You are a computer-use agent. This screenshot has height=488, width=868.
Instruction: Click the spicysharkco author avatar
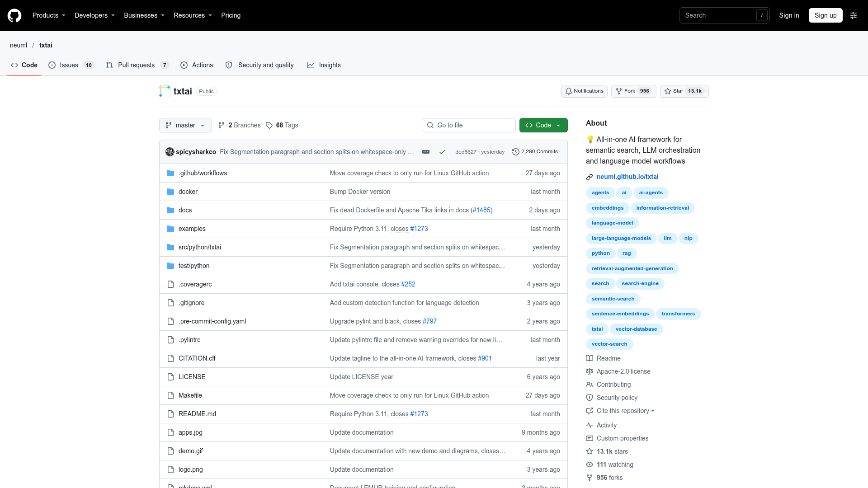pos(170,152)
